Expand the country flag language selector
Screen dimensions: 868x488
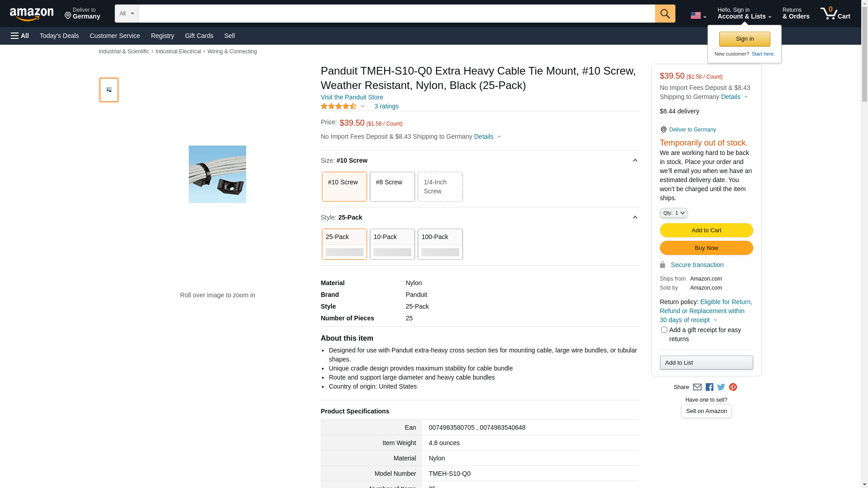tap(698, 16)
